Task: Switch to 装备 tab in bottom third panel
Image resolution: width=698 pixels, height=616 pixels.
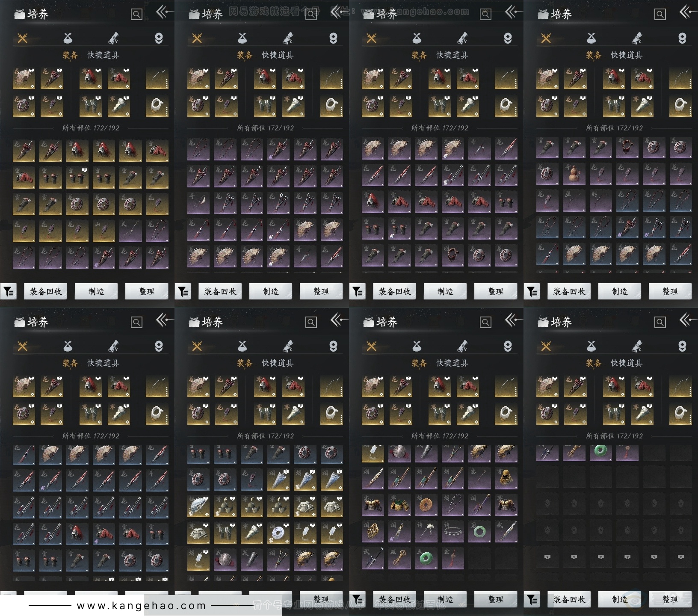Action: 419,363
